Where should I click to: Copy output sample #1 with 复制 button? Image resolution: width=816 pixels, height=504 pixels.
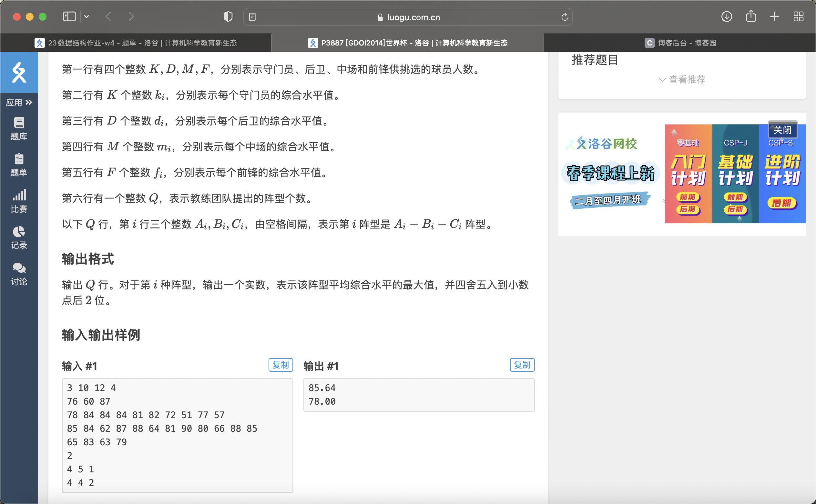coord(522,365)
